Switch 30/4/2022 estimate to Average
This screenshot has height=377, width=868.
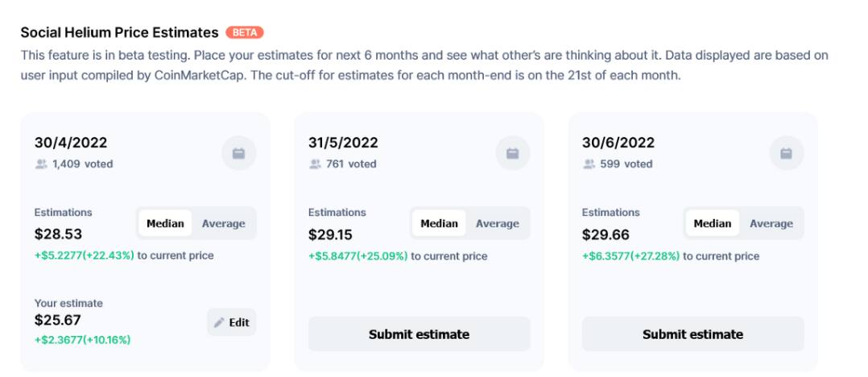click(x=223, y=224)
